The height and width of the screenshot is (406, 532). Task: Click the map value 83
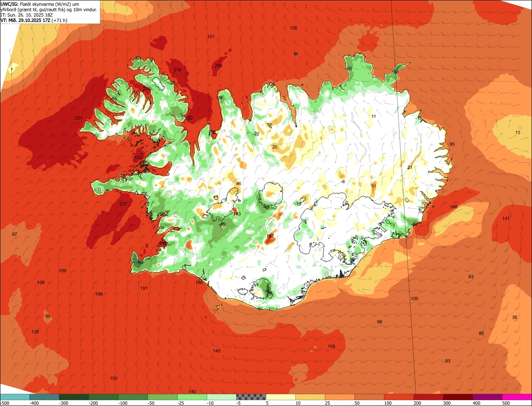448,361
